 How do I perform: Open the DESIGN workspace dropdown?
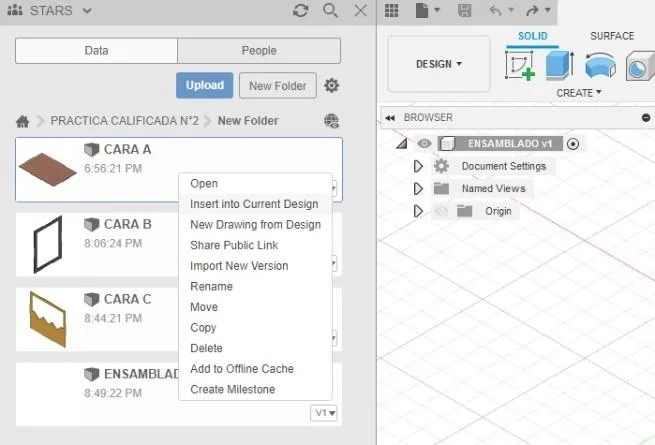click(x=439, y=64)
